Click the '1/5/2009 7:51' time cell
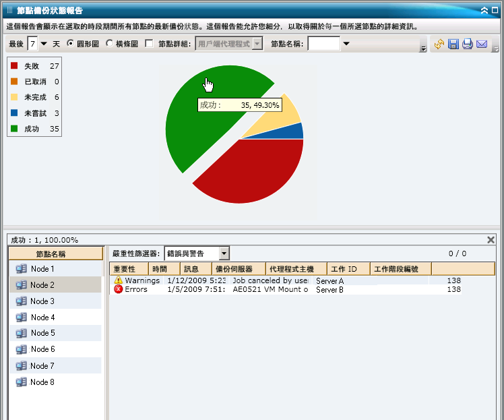The height and width of the screenshot is (420, 504). (196, 289)
